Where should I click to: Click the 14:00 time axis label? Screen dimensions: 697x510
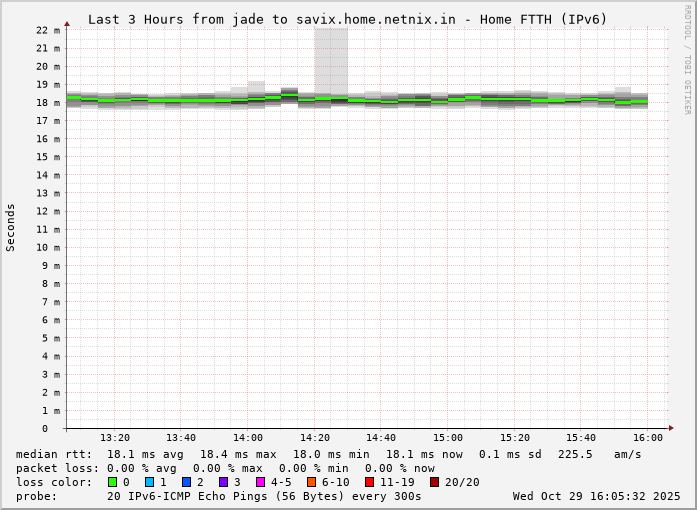pos(248,438)
